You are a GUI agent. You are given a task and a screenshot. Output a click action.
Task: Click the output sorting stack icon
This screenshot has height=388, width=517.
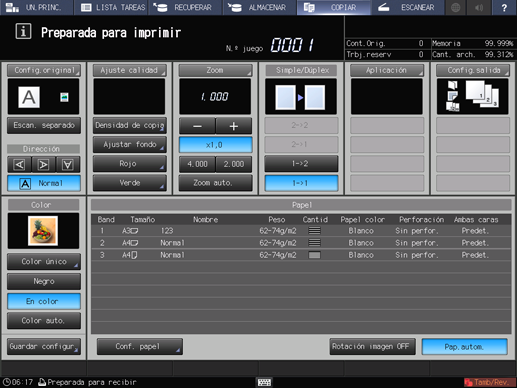pos(483,94)
